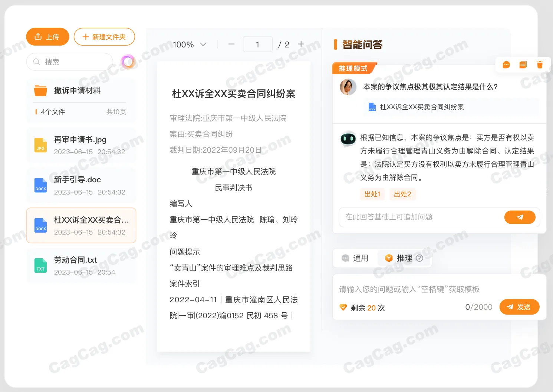Select the file 劳动合同.txt

point(81,266)
